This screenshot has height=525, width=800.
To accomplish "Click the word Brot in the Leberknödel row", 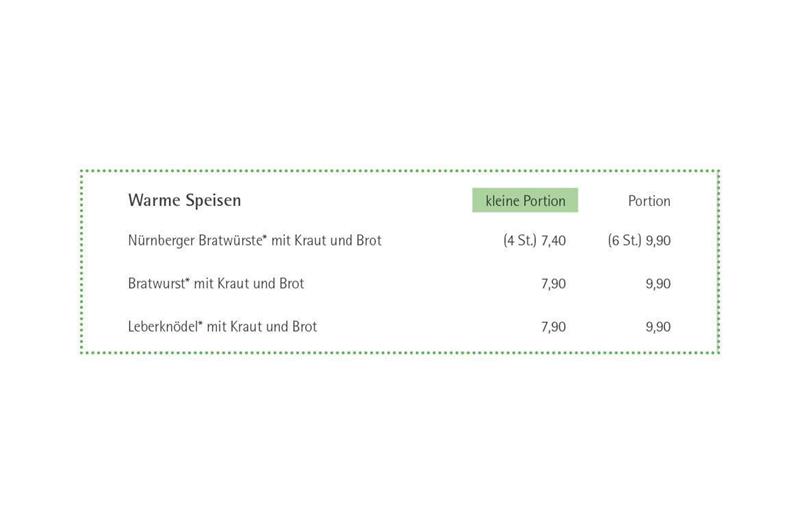I will pyautogui.click(x=305, y=327).
